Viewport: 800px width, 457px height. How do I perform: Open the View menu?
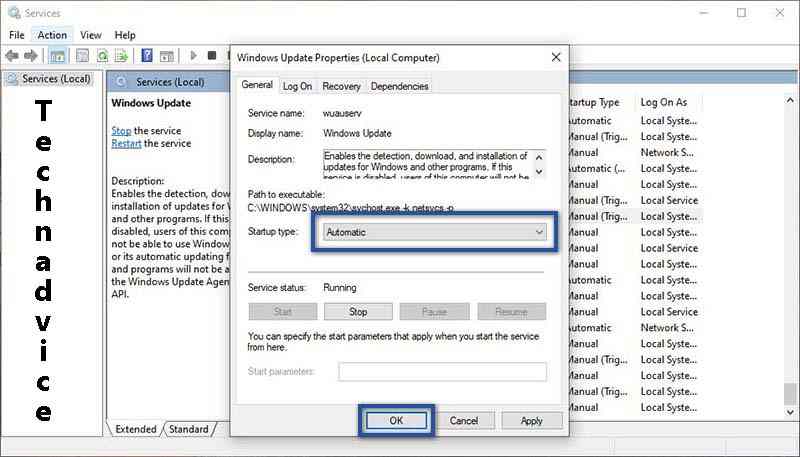coord(90,35)
